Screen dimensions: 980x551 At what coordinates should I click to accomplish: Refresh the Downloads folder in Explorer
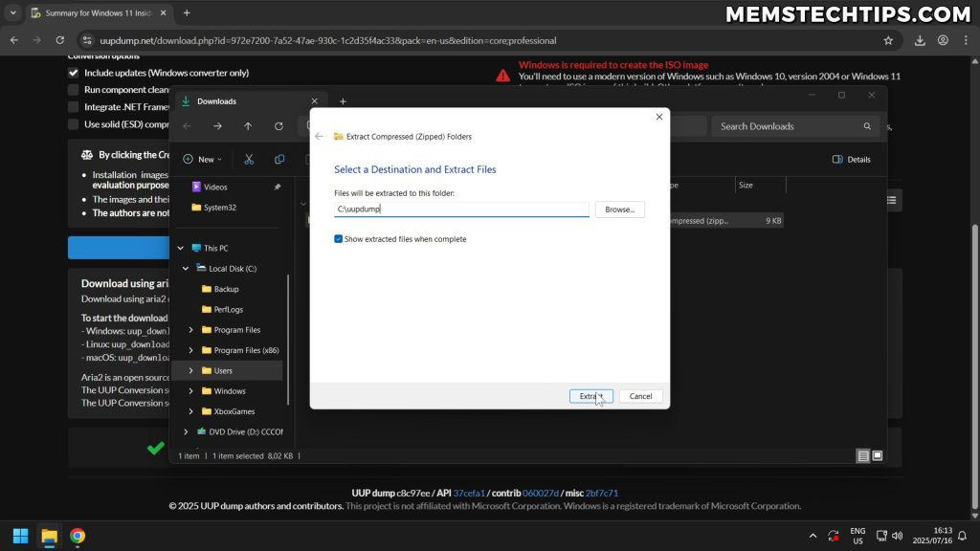278,126
